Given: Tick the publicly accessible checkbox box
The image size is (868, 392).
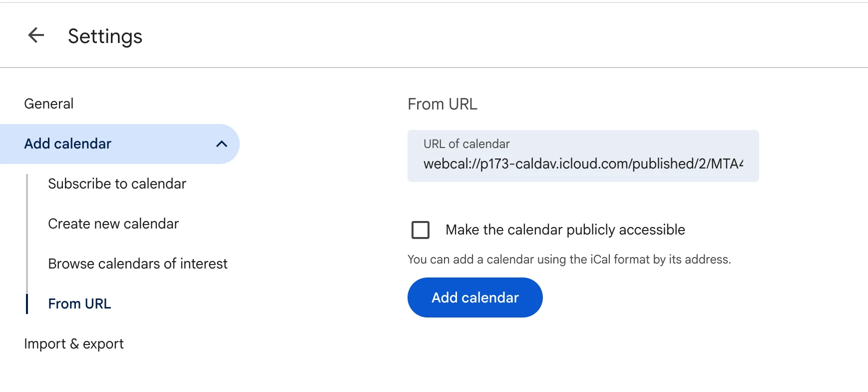Looking at the screenshot, I should click(421, 230).
